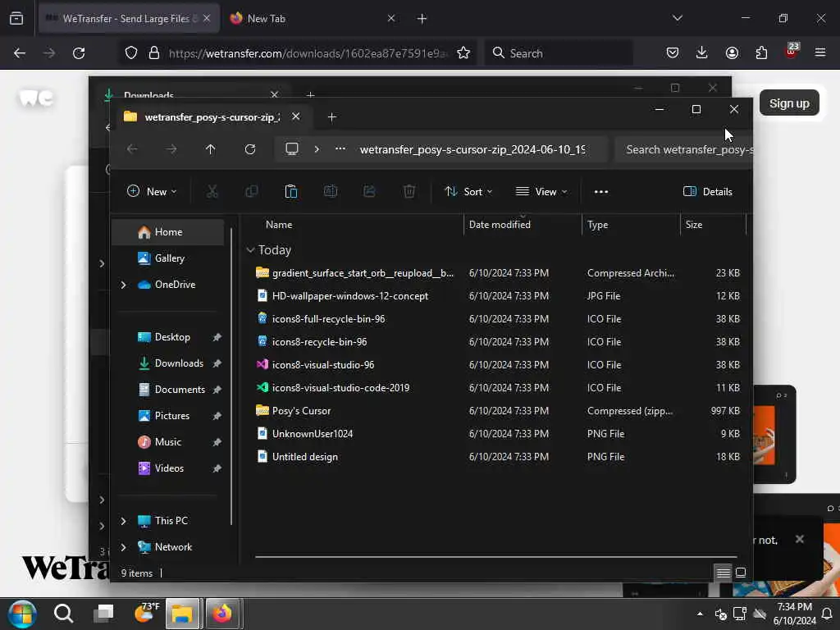Viewport: 840px width, 630px height.
Task: Open Gallery in navigation pane
Action: (168, 258)
